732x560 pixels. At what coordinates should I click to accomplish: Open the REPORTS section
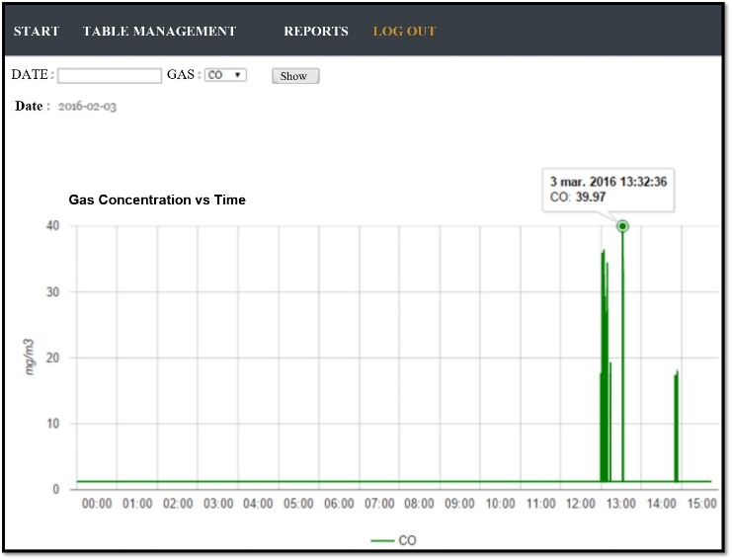click(x=316, y=31)
